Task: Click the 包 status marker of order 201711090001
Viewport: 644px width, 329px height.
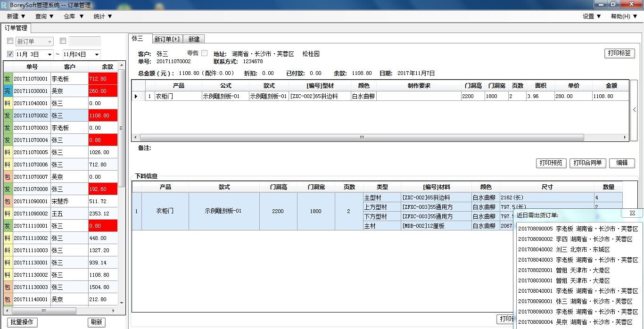Action: 8,201
